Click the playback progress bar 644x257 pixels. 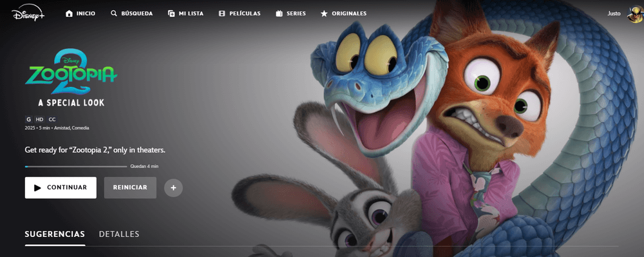[76, 166]
